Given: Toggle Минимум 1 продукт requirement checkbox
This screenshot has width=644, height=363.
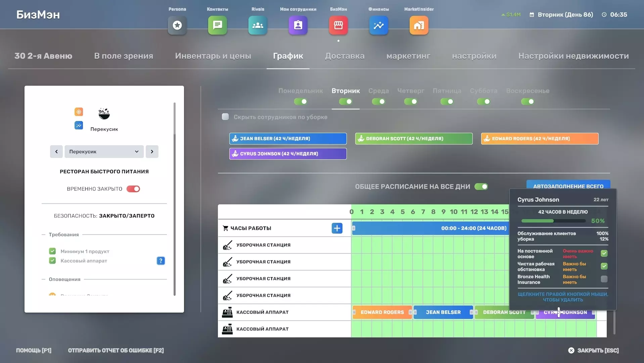Looking at the screenshot, I should [x=52, y=251].
